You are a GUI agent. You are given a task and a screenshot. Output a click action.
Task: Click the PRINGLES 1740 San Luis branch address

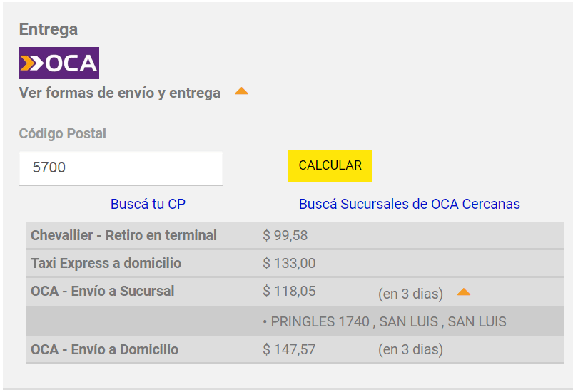pos(385,321)
